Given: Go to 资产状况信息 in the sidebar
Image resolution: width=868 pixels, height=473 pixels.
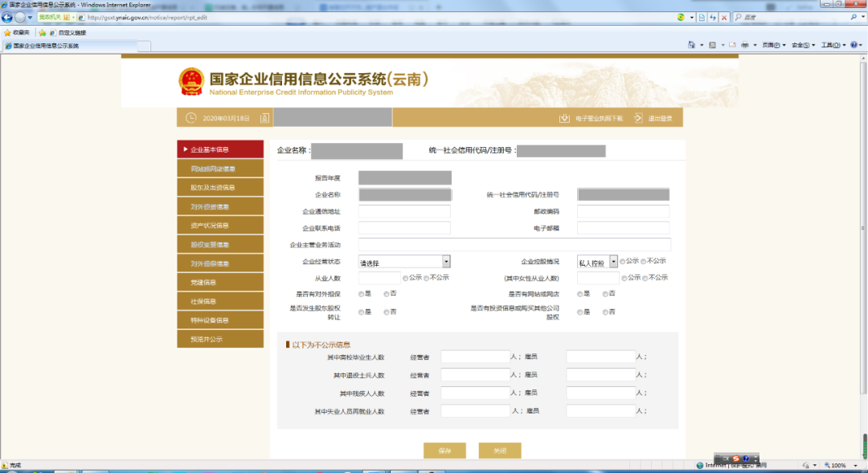Looking at the screenshot, I should coord(220,225).
